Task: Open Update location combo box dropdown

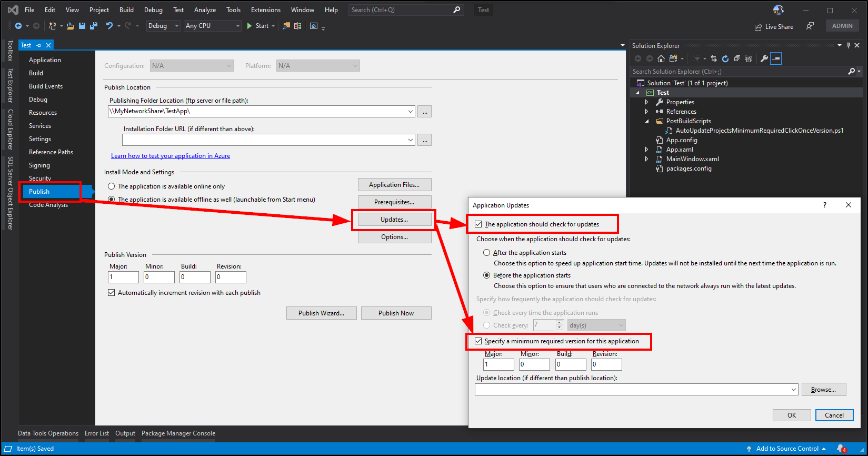Action: point(794,390)
